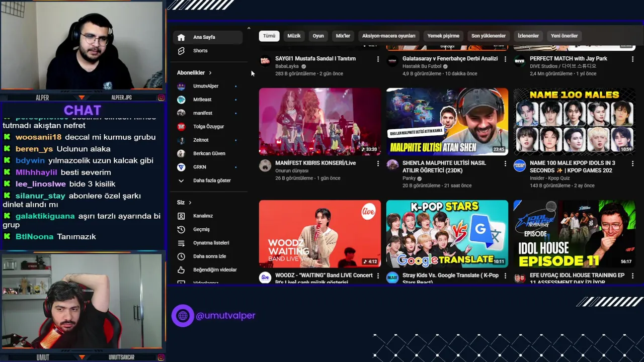
Task: Open the Onurun dünyası channel link
Action: (292, 171)
